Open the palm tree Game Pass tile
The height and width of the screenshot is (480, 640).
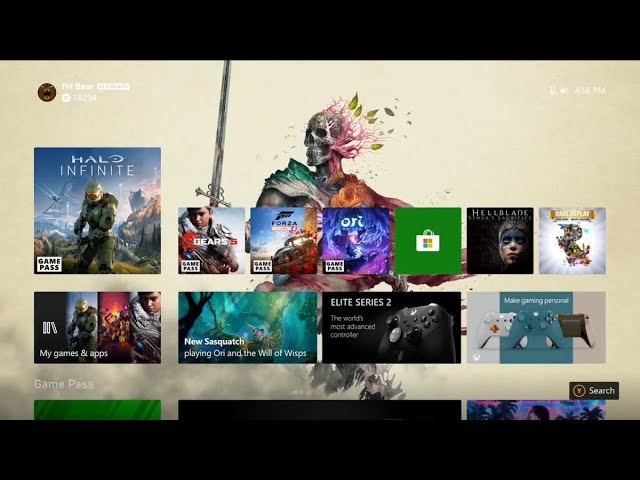pos(536,410)
